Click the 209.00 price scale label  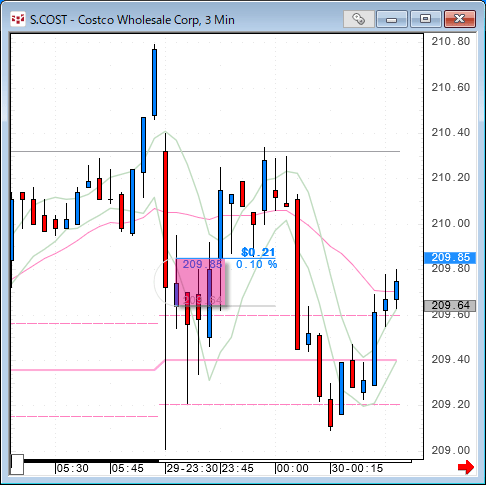point(451,450)
